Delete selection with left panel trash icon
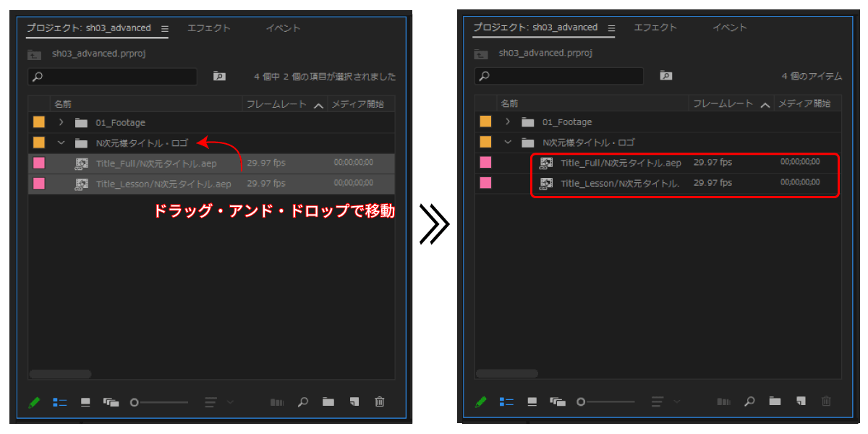 380,402
